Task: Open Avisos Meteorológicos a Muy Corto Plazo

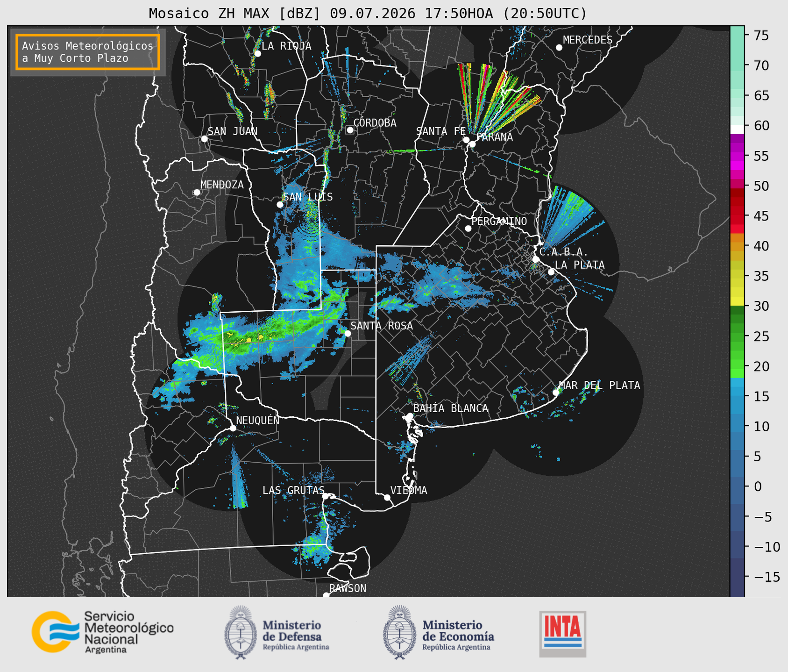Action: click(88, 52)
